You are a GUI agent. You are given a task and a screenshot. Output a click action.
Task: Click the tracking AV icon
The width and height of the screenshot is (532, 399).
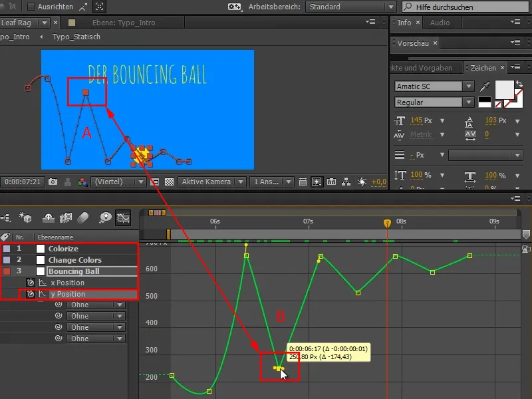pyautogui.click(x=470, y=136)
